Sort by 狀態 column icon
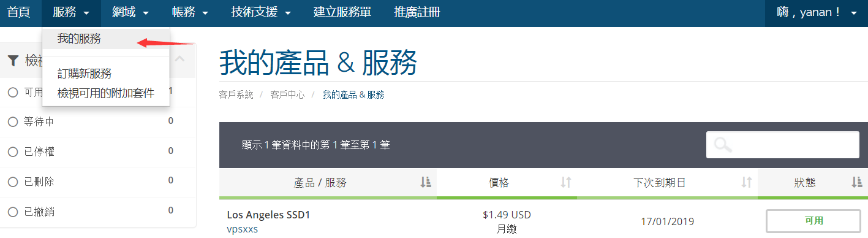Image resolution: width=868 pixels, height=238 pixels. (x=857, y=182)
